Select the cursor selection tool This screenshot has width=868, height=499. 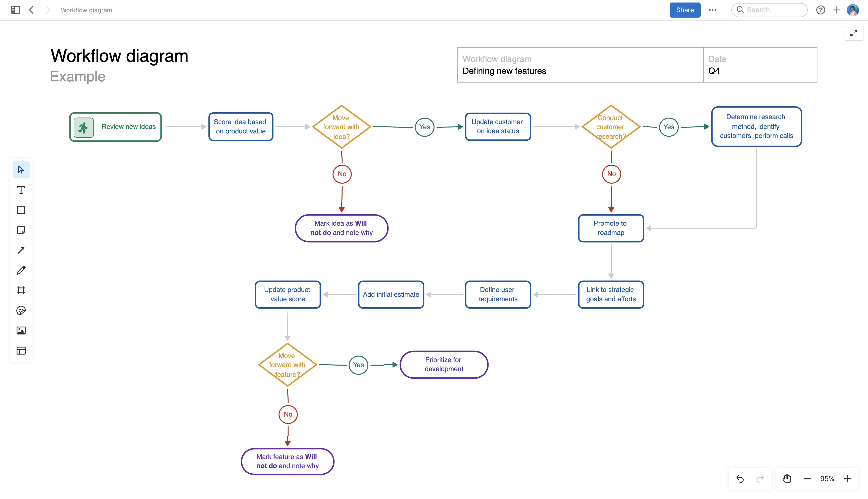pos(21,169)
